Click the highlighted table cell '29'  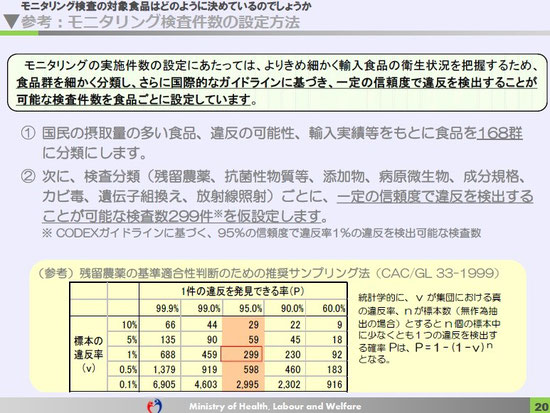[254, 325]
